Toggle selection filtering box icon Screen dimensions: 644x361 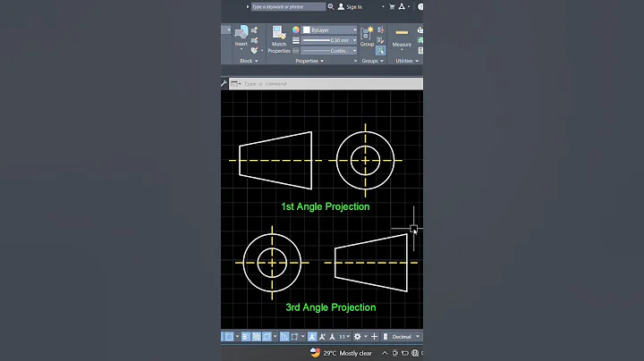[x=294, y=337]
